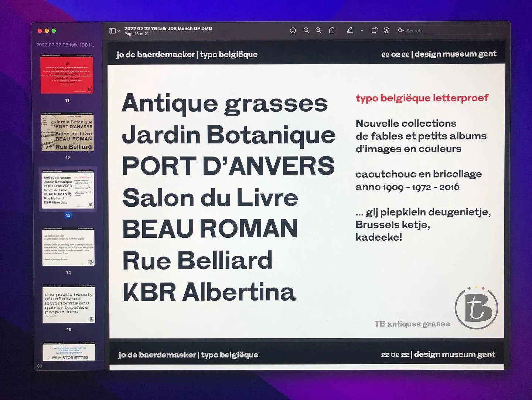The image size is (532, 400).
Task: Click the green full-screen window button
Action: 54,31
